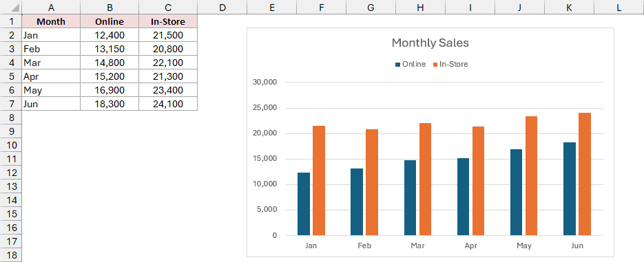
Task: Click the cell with value 15,200
Action: (x=110, y=76)
